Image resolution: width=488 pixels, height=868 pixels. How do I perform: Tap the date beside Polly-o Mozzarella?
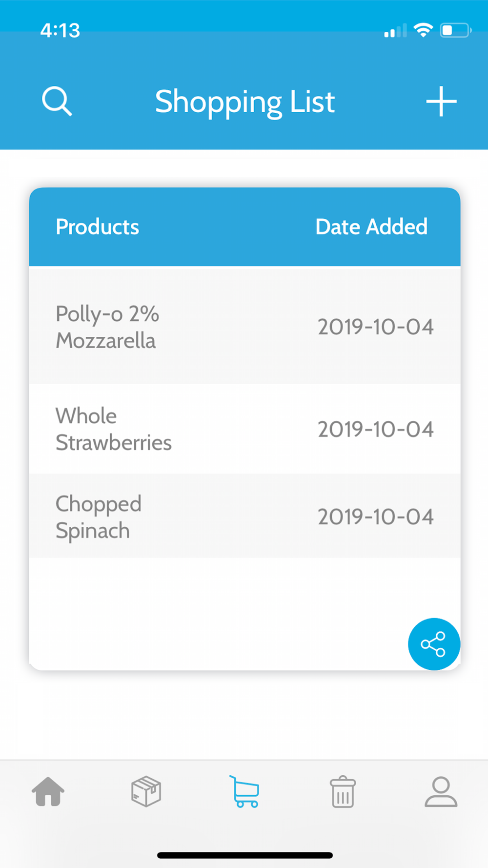coord(376,327)
